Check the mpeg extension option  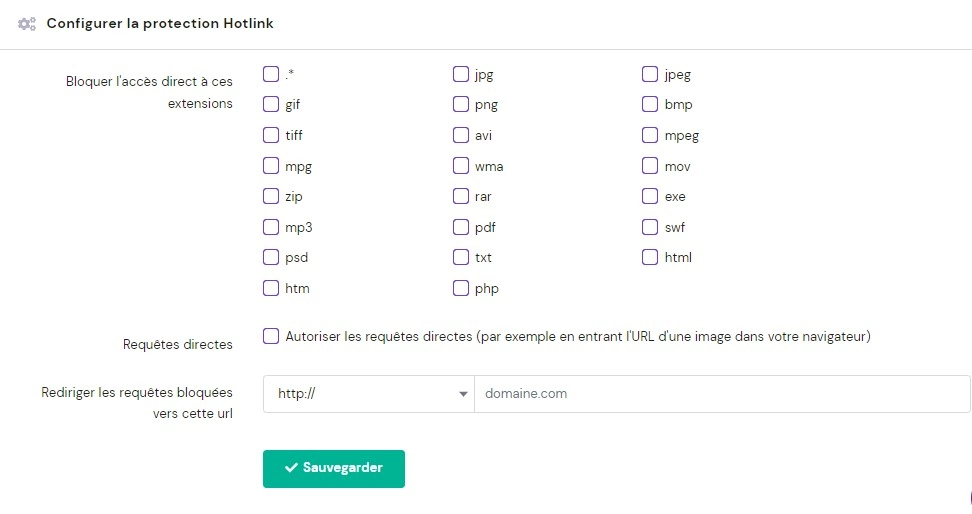[650, 135]
